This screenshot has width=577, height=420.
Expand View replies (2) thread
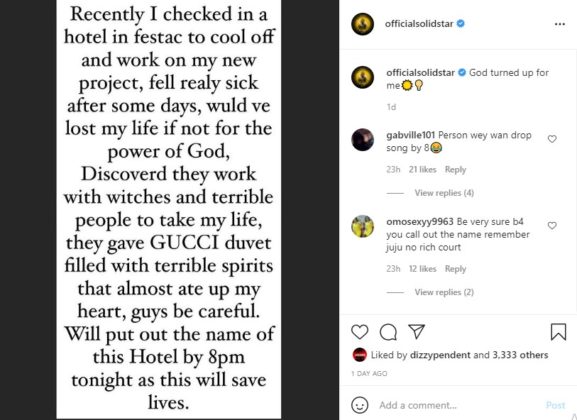pyautogui.click(x=444, y=292)
